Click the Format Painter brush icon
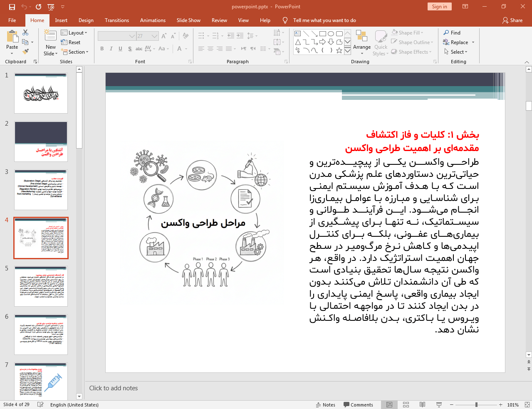Screen dimensions: 532x409 [25, 52]
